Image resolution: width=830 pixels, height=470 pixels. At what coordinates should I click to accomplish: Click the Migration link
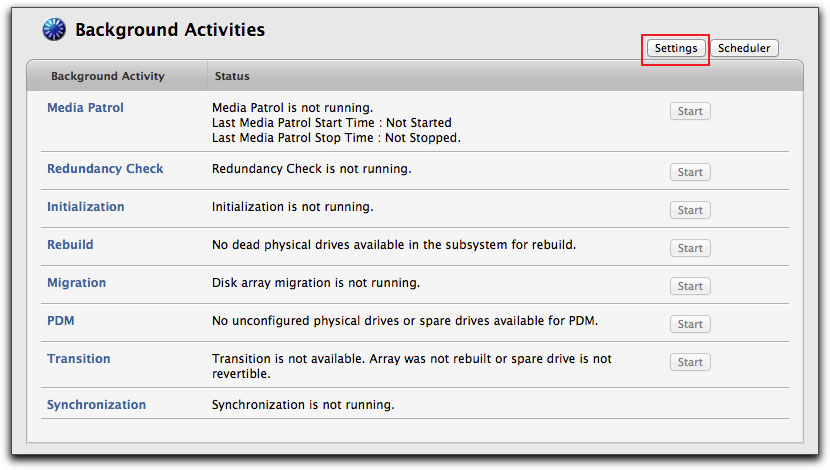pos(76,283)
